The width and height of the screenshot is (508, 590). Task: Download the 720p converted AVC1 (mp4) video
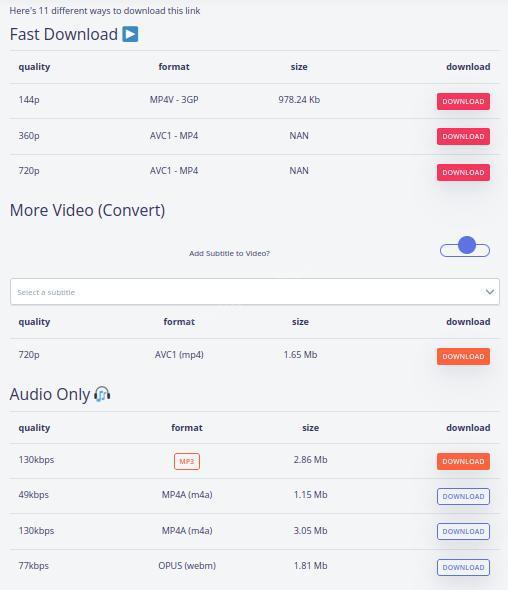point(463,356)
